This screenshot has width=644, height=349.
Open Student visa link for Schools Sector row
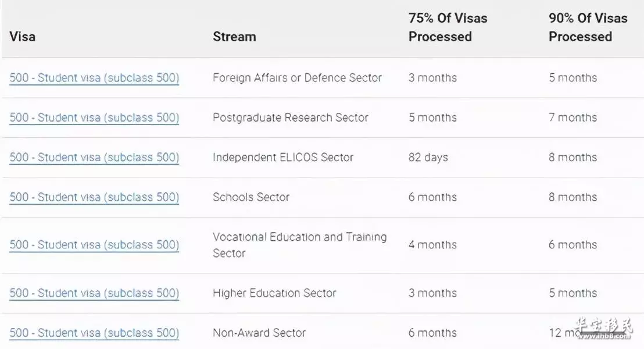point(94,197)
